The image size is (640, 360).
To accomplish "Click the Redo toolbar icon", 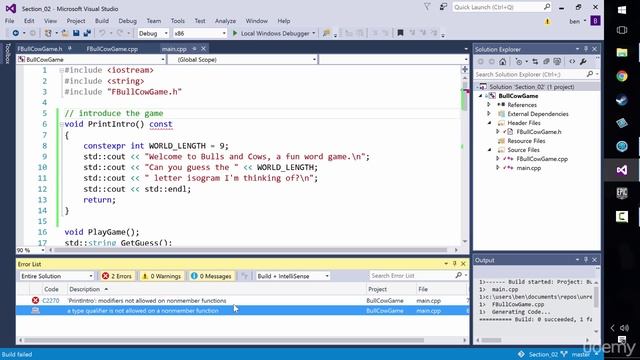I will [x=120, y=33].
